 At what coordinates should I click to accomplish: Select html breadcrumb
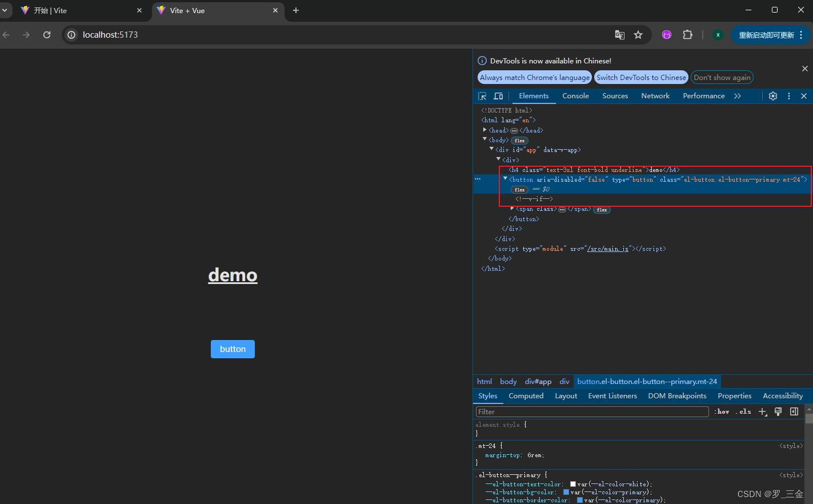pyautogui.click(x=484, y=382)
